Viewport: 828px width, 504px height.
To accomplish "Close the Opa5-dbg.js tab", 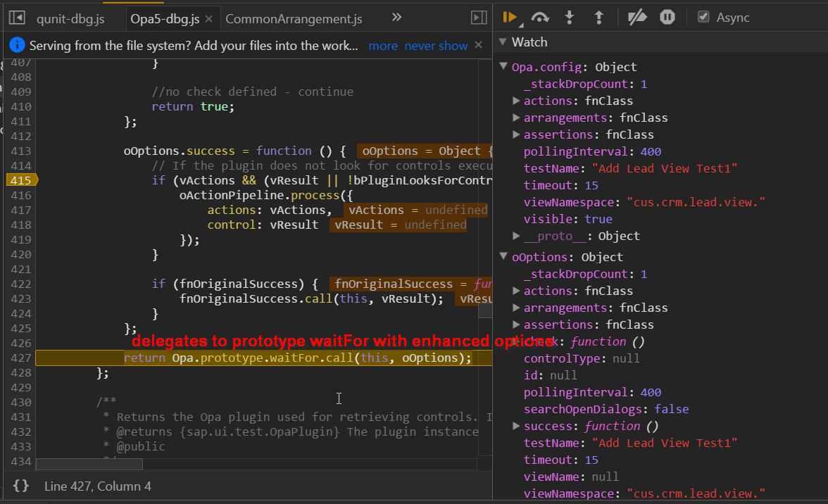I will 209,19.
